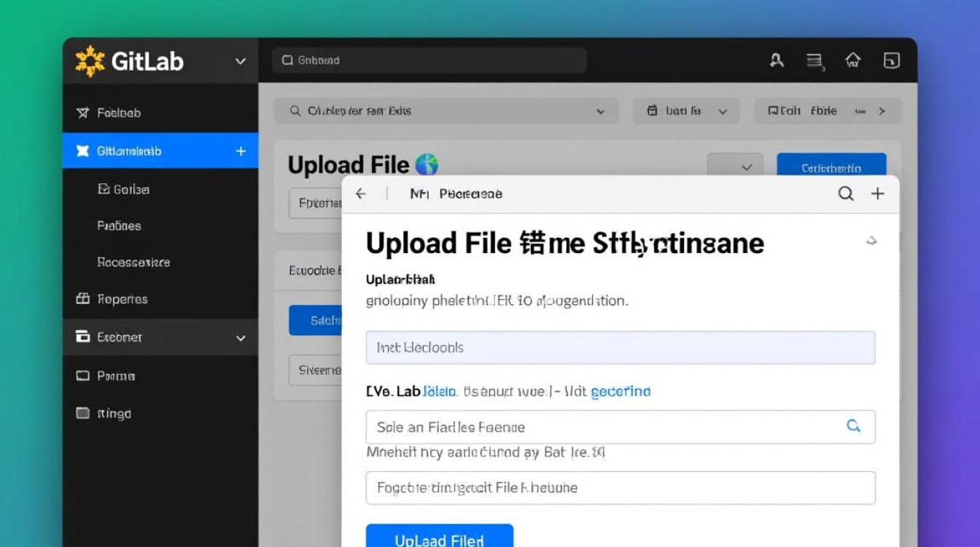
Task: Follow the blue 'gecerind' link
Action: [621, 392]
